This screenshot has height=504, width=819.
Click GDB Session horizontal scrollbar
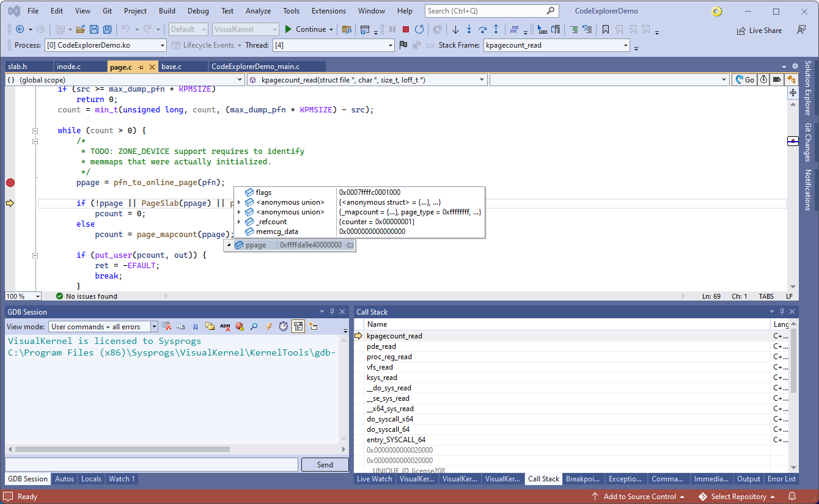[x=122, y=450]
